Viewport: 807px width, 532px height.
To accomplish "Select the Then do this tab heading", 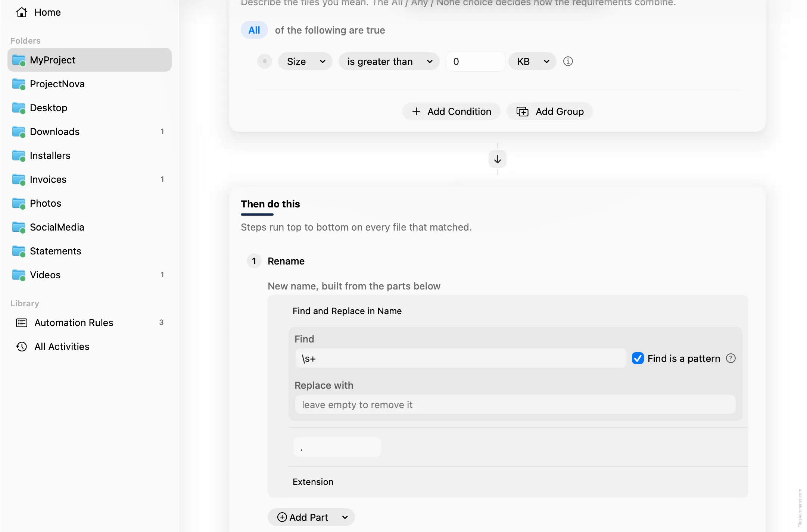I will tap(270, 204).
